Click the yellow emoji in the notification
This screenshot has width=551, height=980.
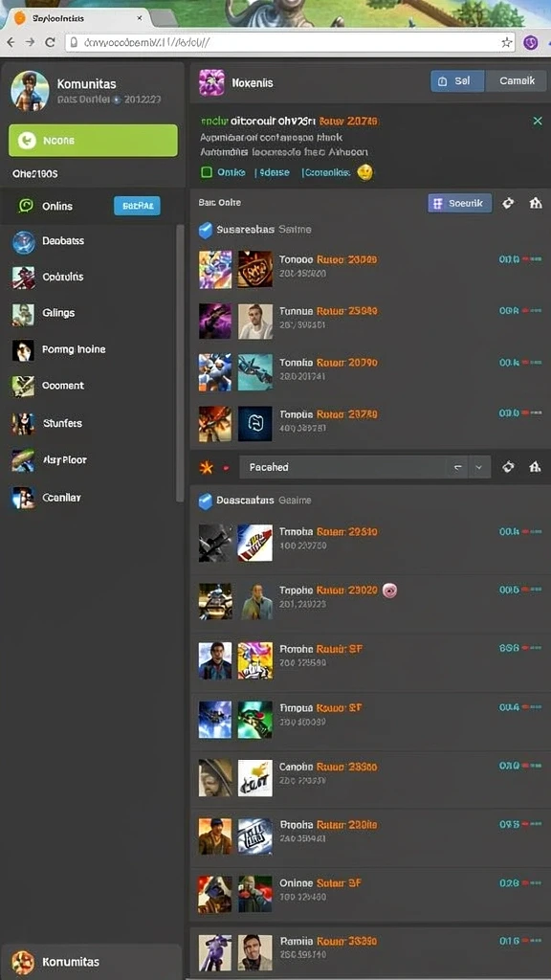pyautogui.click(x=364, y=173)
